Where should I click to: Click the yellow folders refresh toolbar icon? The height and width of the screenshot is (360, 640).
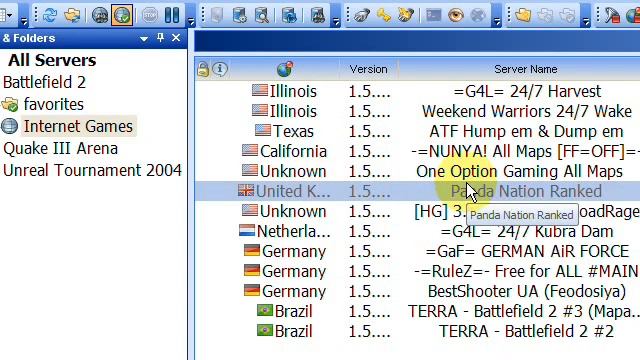tap(72, 15)
